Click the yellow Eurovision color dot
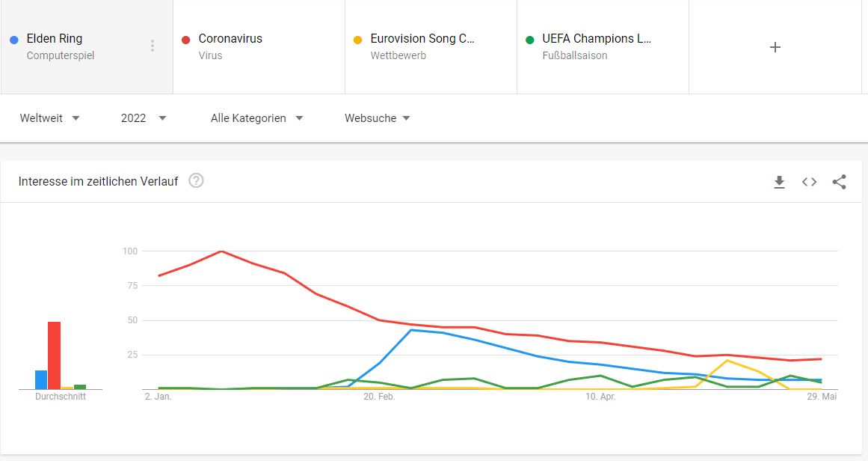This screenshot has height=461, width=868. tap(357, 40)
